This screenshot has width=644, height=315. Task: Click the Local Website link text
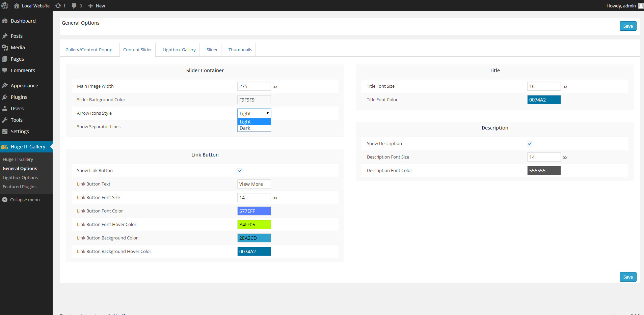pyautogui.click(x=36, y=6)
